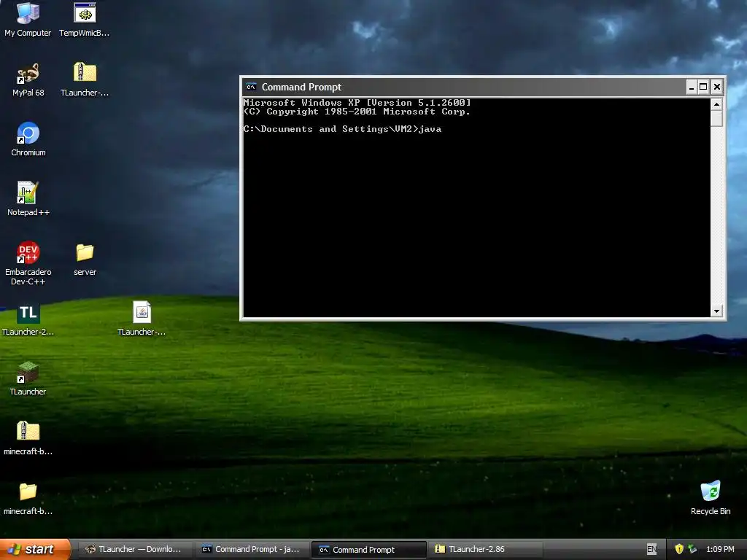Click the Command Prompt scrollbar thumb
This screenshot has width=747, height=560.
[716, 119]
